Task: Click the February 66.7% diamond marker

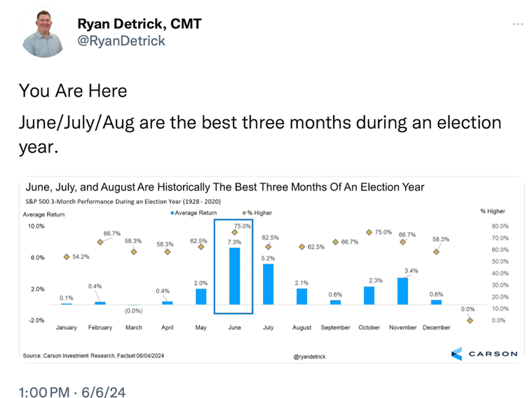Action: 100,242
